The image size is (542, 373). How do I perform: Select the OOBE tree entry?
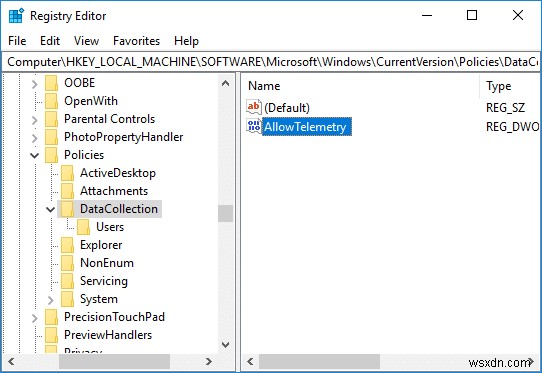coord(80,83)
